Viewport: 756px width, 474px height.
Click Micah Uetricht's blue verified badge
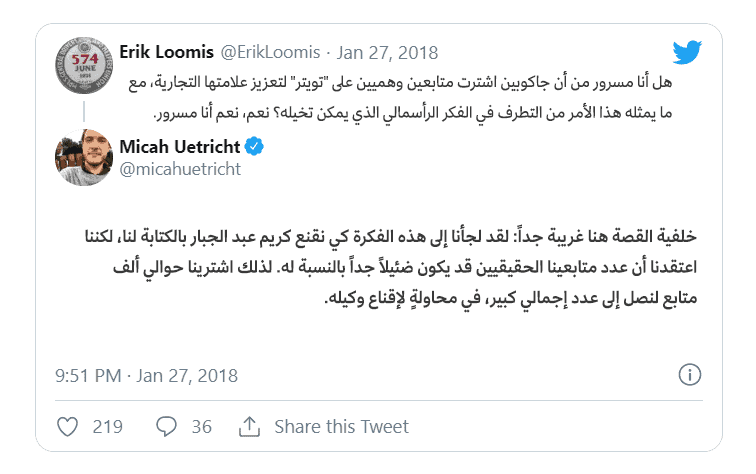pos(256,147)
